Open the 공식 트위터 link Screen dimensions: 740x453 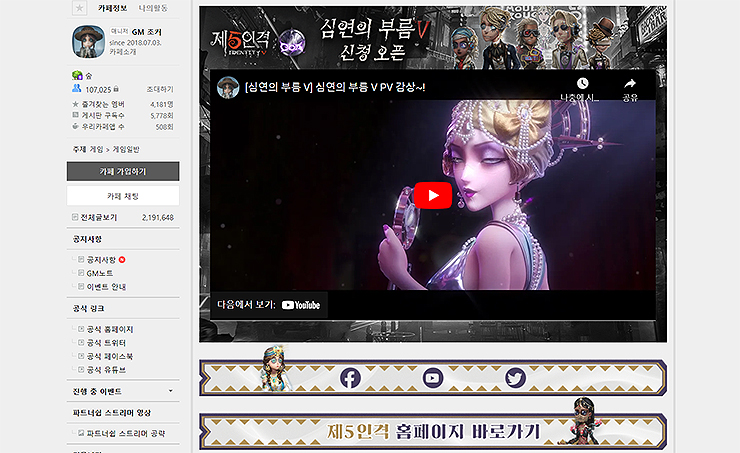coord(106,343)
